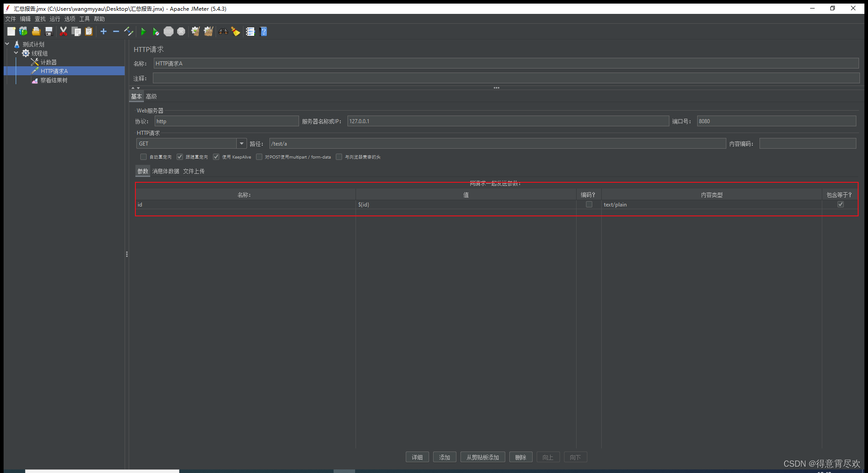Open the 工具 menu
868x473 pixels.
tap(84, 19)
